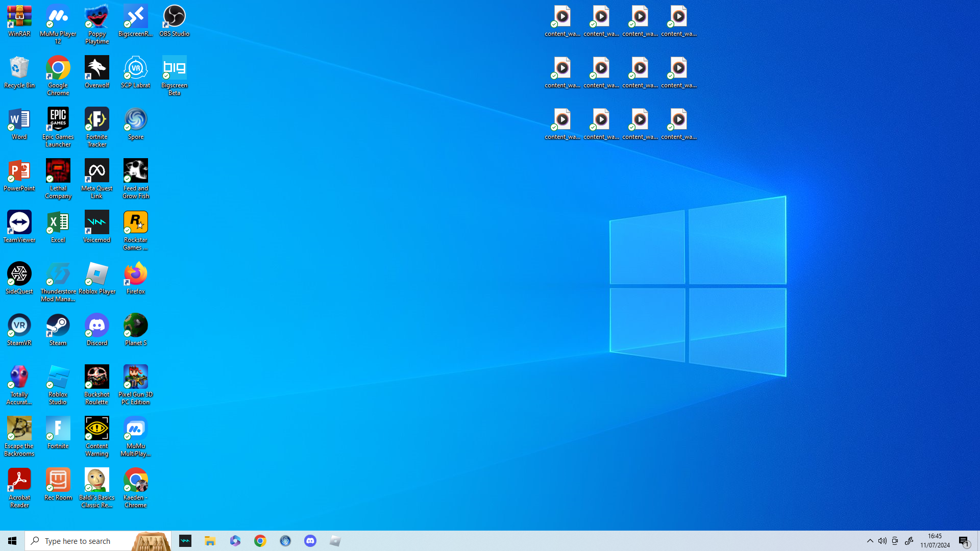Show hidden system tray icons
This screenshot has height=551, width=980.
point(870,541)
